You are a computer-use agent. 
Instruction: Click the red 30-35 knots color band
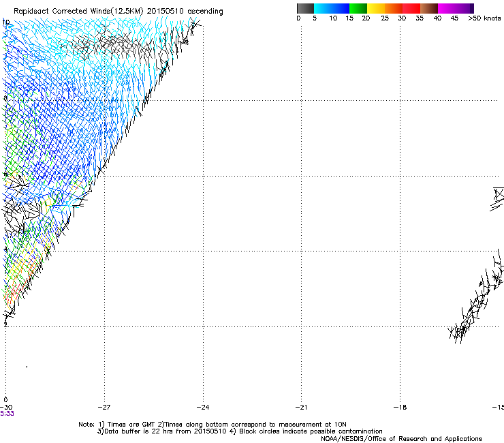(x=411, y=8)
